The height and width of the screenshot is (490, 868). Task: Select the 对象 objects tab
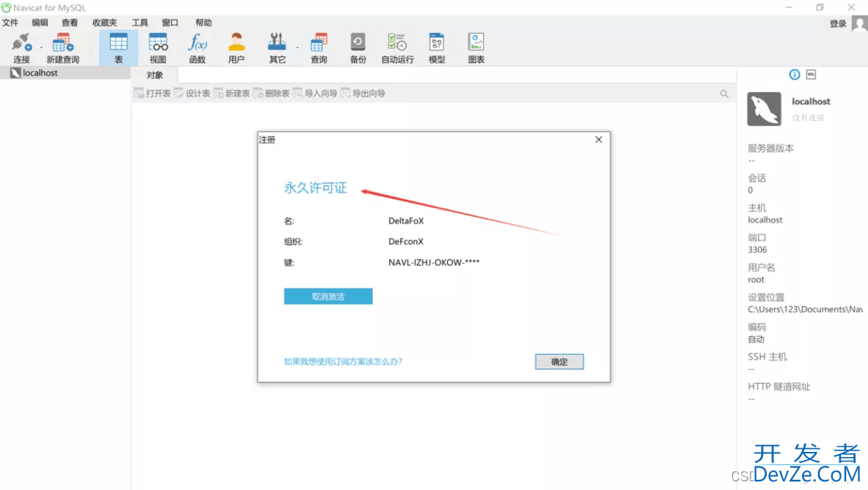[155, 75]
